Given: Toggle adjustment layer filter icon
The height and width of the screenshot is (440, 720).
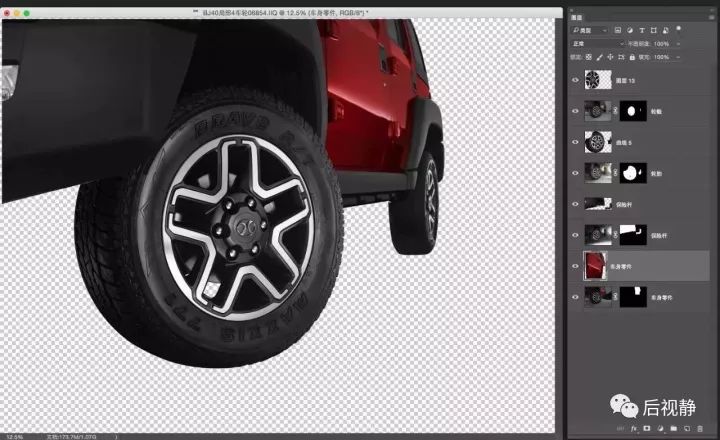Looking at the screenshot, I should 630,30.
